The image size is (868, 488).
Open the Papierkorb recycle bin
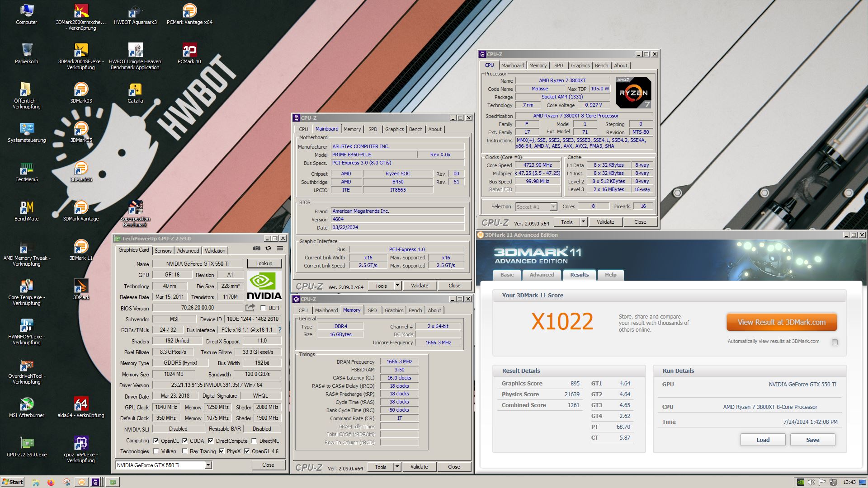pos(27,53)
